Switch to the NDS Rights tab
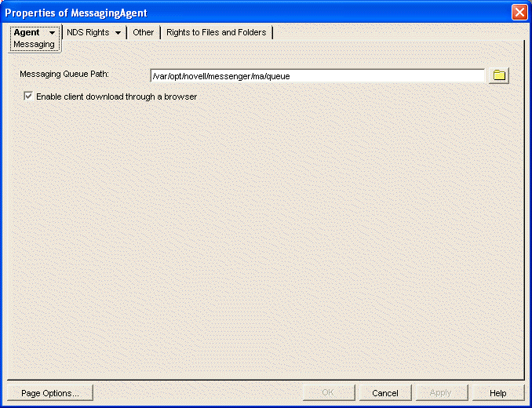Viewport: 532px width, 408px height. coord(88,33)
